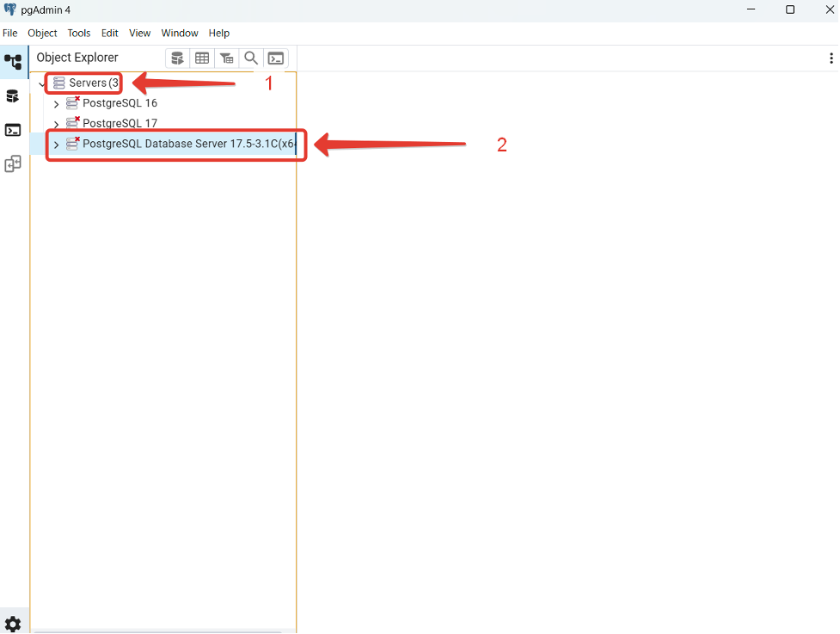Select the Object Explorer icon in left sidebar
840x634 pixels.
click(x=13, y=62)
